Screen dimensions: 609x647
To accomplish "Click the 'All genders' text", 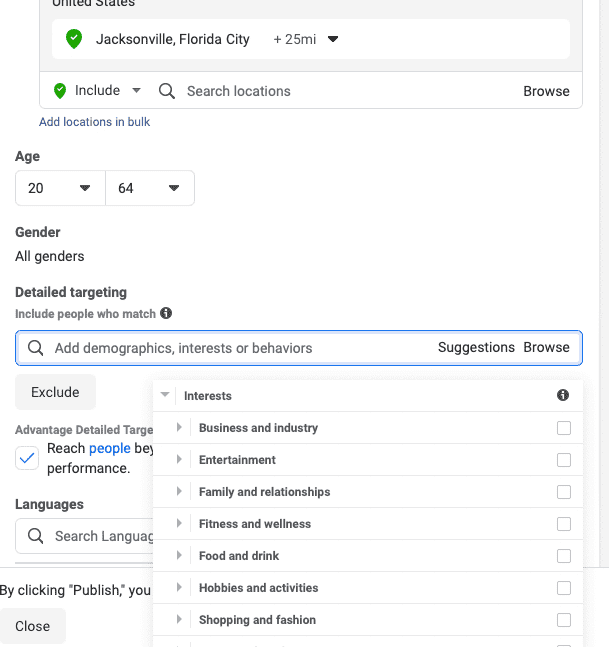I will (x=50, y=256).
